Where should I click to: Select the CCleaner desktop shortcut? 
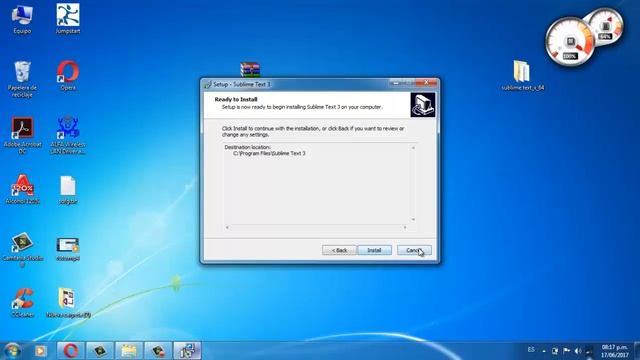(x=22, y=303)
